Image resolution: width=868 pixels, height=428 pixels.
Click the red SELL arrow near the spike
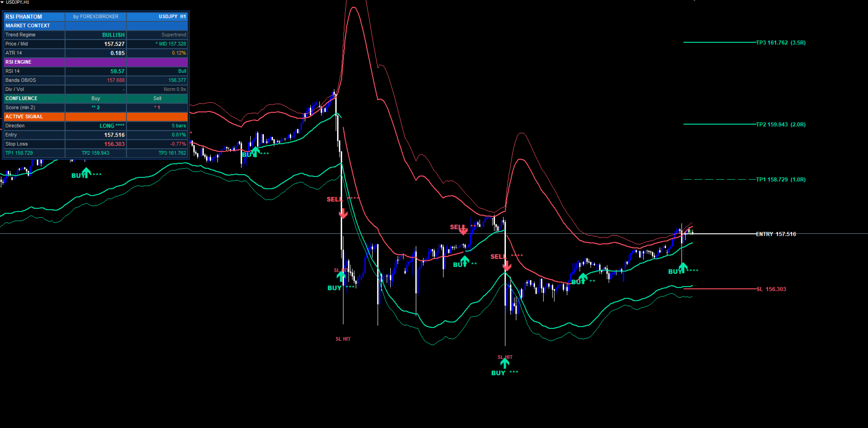[343, 213]
